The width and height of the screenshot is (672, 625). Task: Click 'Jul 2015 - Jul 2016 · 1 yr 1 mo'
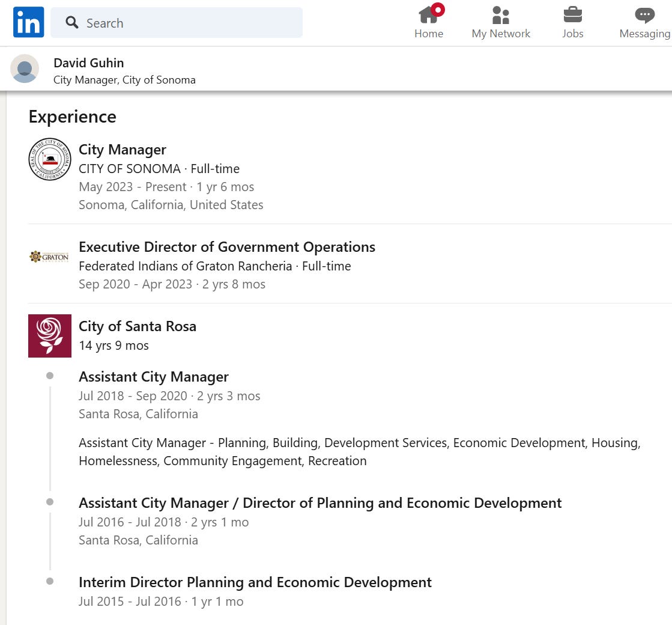161,602
